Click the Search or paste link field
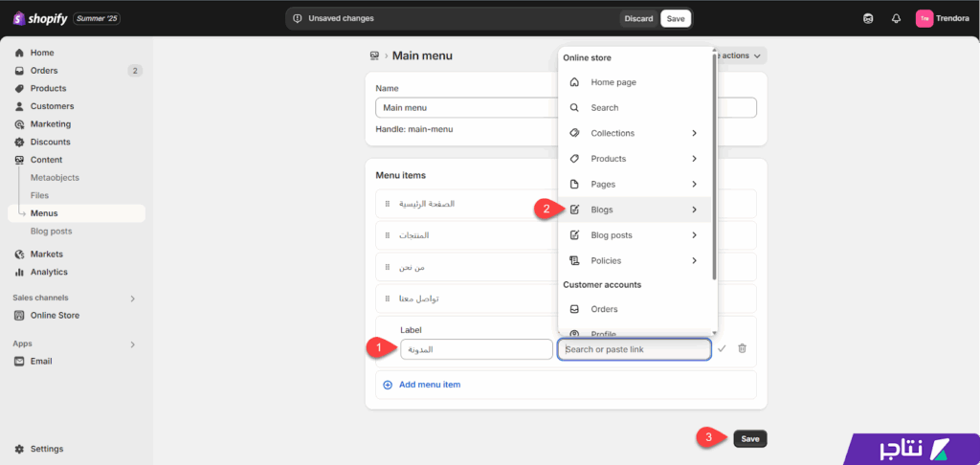This screenshot has height=465, width=980. (634, 349)
